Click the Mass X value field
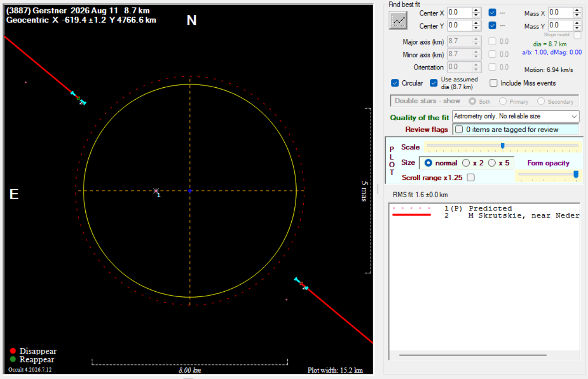Viewport: 588px width, 379px height. point(560,13)
